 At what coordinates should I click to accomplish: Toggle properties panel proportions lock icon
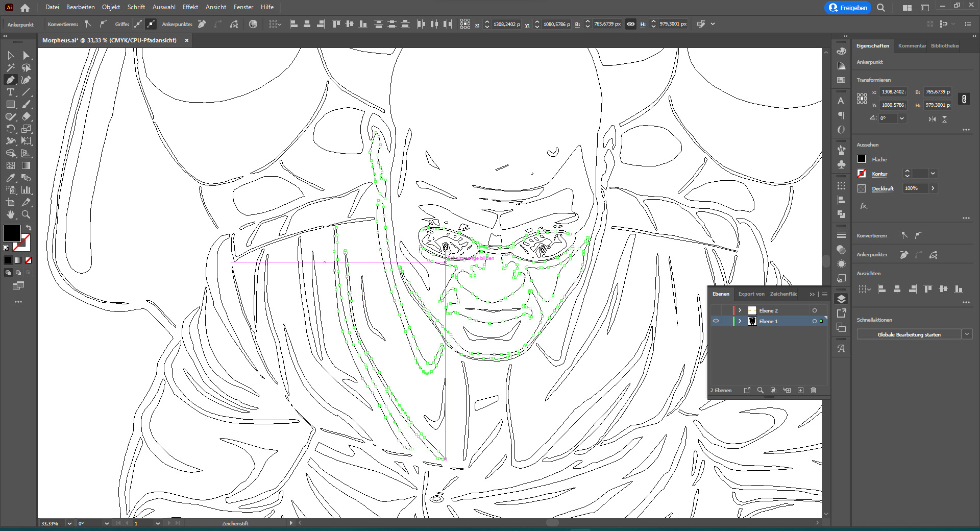[964, 99]
